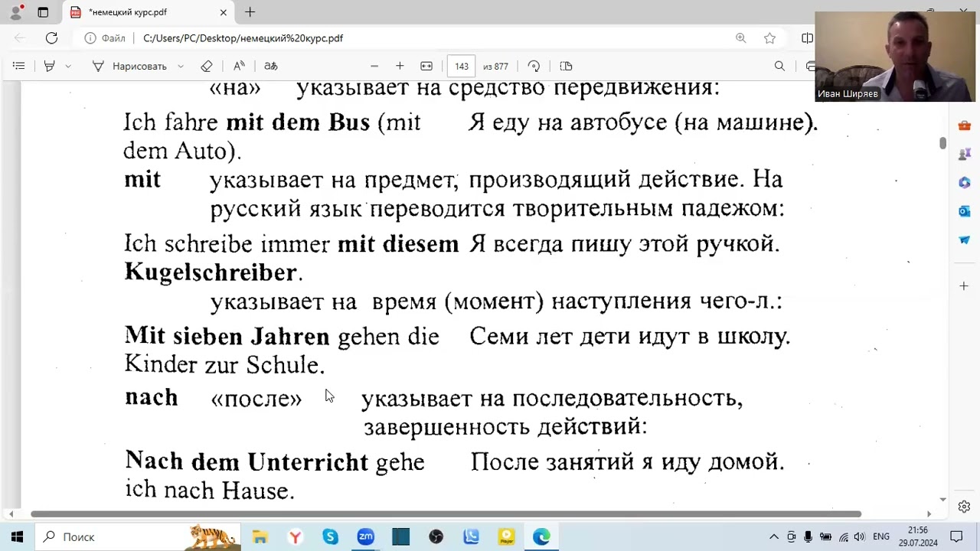Open the browser profile icon
This screenshot has width=980, height=551.
[x=16, y=12]
